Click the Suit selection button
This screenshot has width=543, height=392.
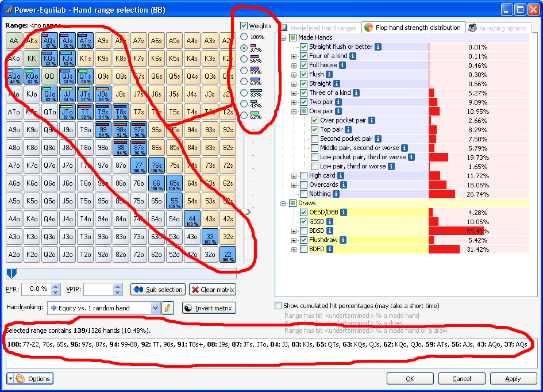(x=158, y=290)
